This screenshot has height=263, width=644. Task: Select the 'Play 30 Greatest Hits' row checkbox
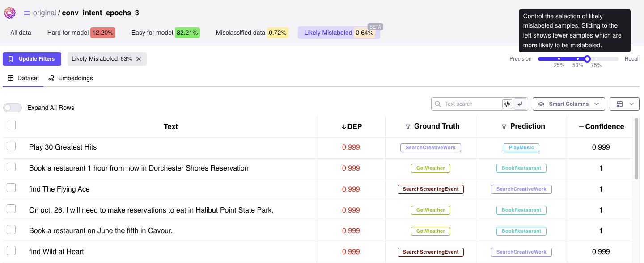11,146
